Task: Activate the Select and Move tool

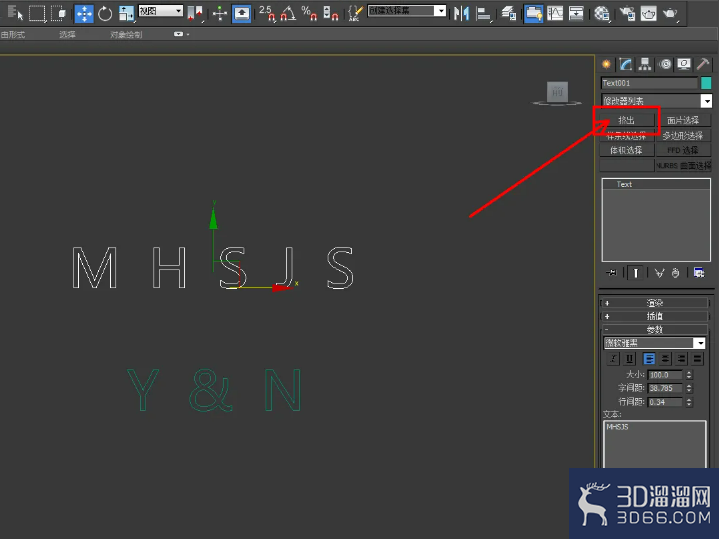Action: pos(84,13)
